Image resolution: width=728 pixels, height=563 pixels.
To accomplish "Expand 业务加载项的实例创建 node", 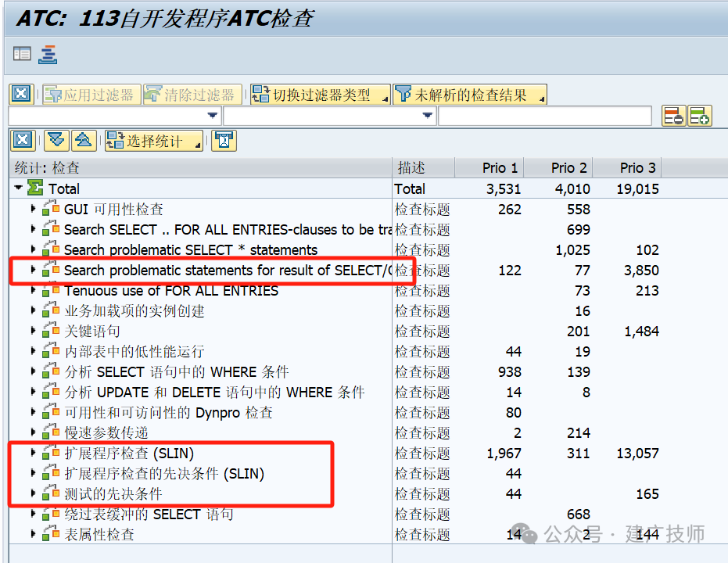I will pos(33,310).
